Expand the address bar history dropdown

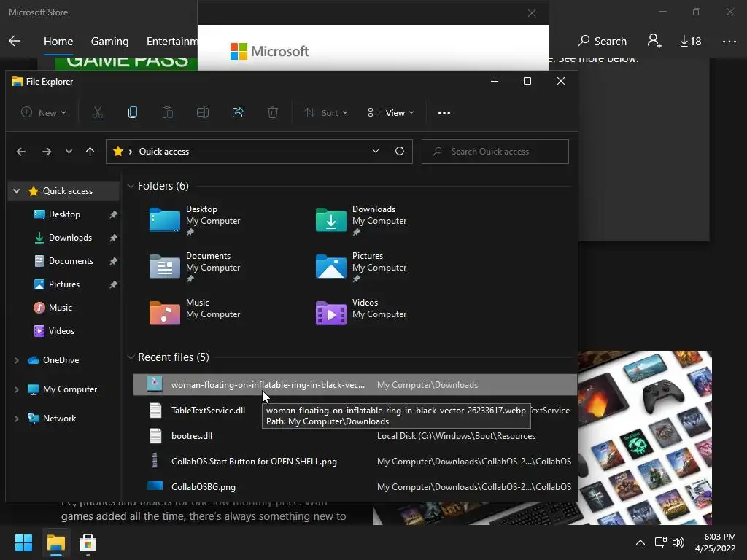[376, 151]
